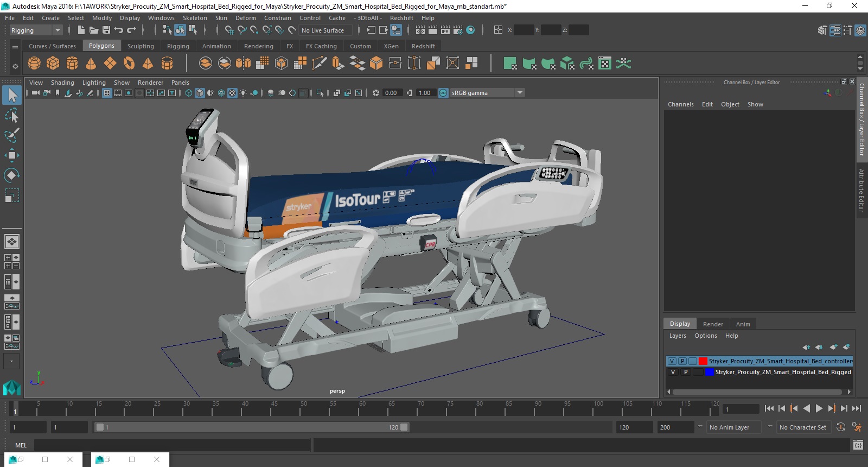Toggle auto keyframe button
This screenshot has height=467, width=868.
841,427
